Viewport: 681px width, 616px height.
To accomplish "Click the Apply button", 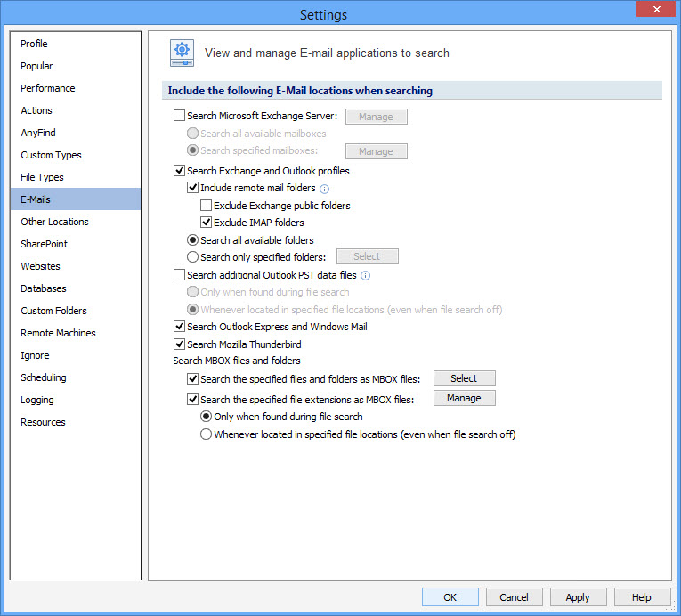I will pos(578,597).
